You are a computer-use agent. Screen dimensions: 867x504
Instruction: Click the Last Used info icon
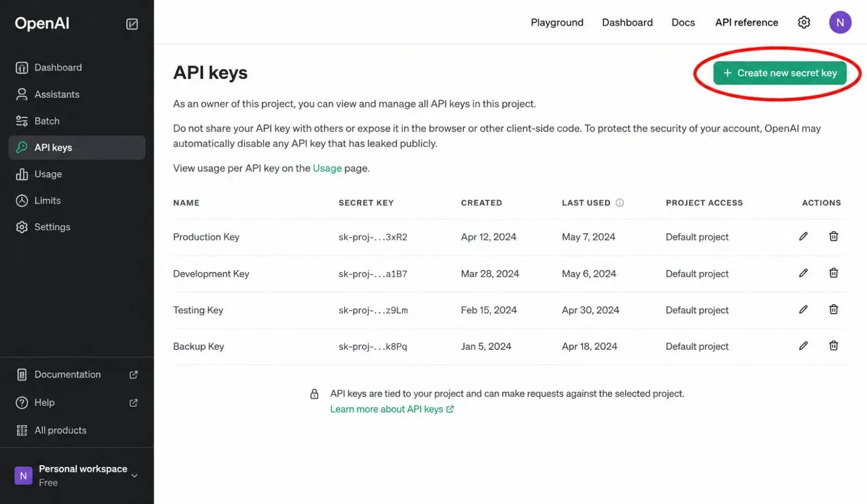tap(620, 202)
